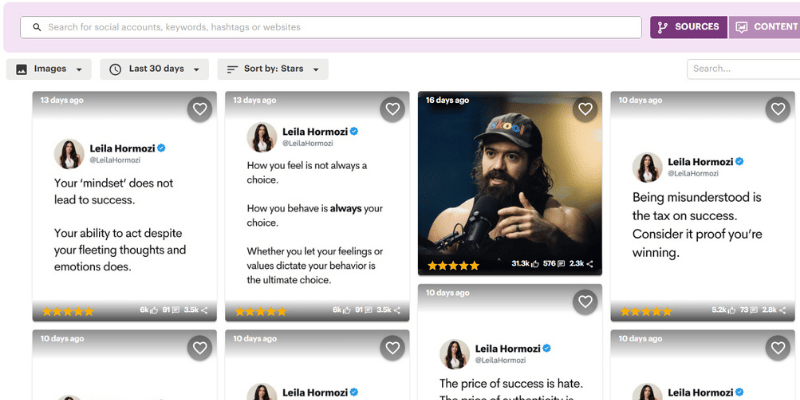Click Leila's avatar on 'price of success' card
Image resolution: width=800 pixels, height=400 pixels.
(x=455, y=354)
